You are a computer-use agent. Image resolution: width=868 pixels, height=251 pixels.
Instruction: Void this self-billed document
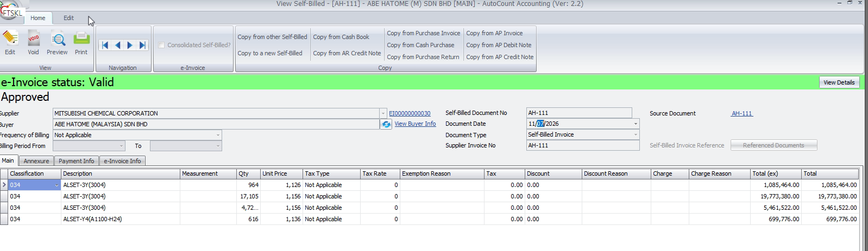33,43
